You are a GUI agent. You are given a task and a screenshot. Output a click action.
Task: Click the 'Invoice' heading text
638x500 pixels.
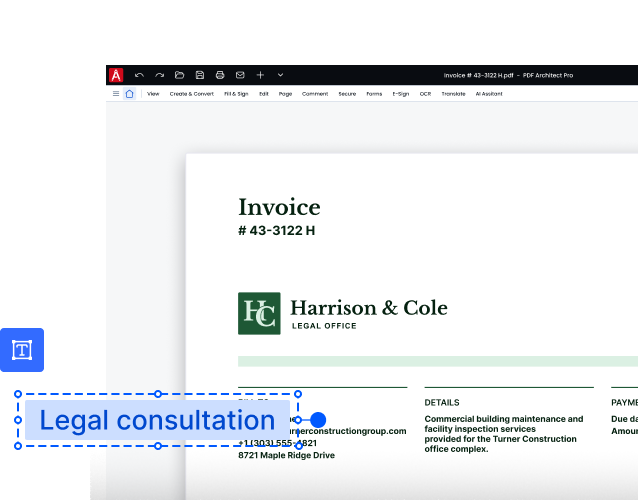pos(279,207)
